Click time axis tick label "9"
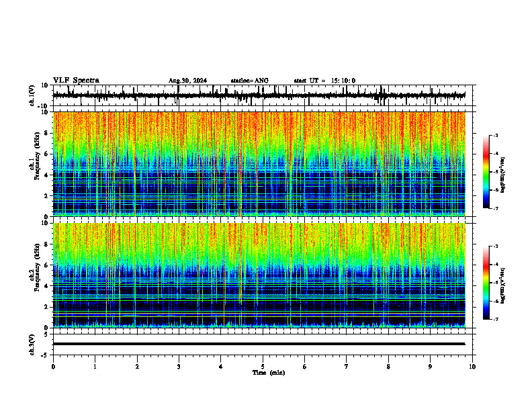The image size is (532, 411). tap(430, 367)
